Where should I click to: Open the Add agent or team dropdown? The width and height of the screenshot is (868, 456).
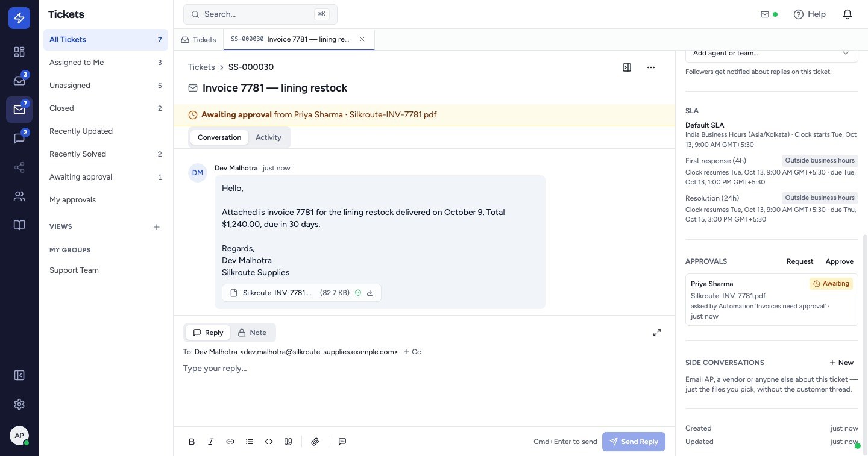pyautogui.click(x=772, y=53)
